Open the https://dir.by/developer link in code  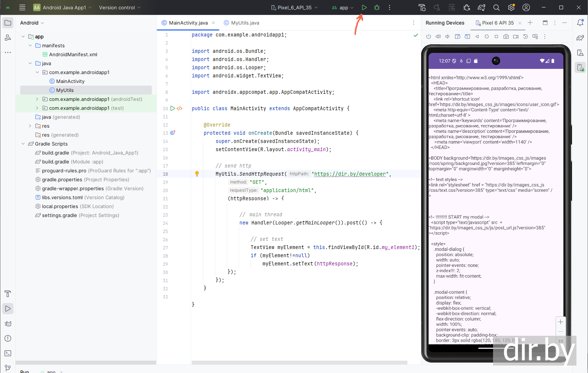pos(350,174)
